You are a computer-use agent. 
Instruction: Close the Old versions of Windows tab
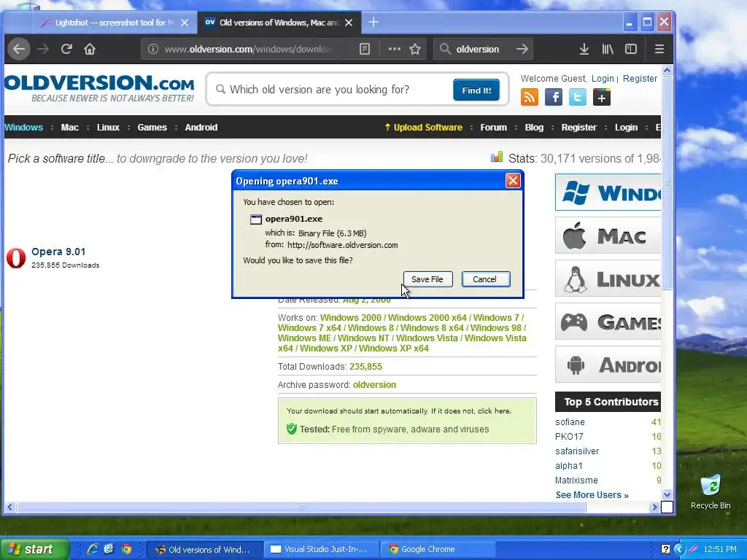tap(349, 23)
